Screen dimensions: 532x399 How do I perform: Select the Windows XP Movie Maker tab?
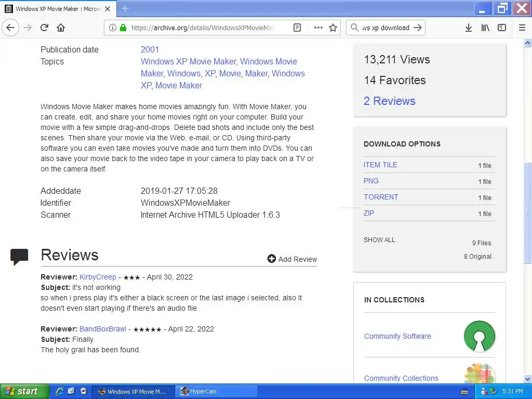pos(58,9)
